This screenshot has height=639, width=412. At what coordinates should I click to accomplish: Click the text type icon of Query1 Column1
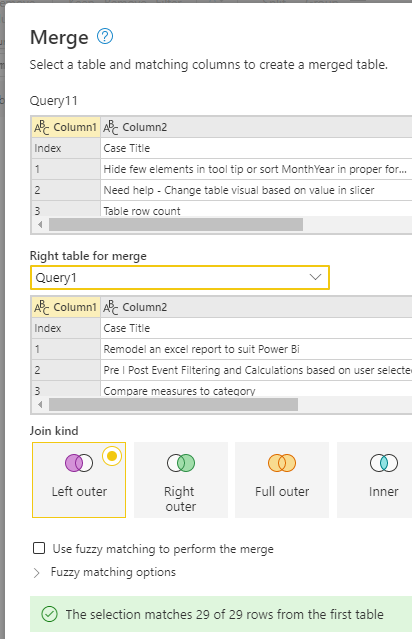(x=42, y=307)
